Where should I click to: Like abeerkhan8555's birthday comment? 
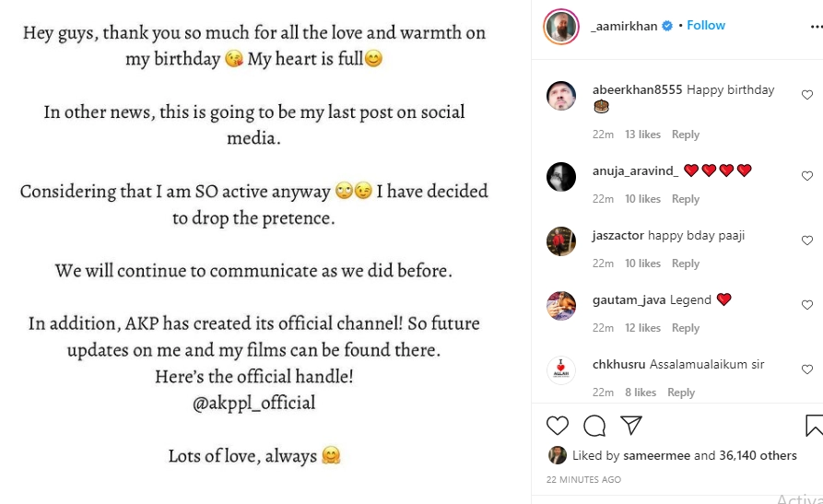pos(807,95)
